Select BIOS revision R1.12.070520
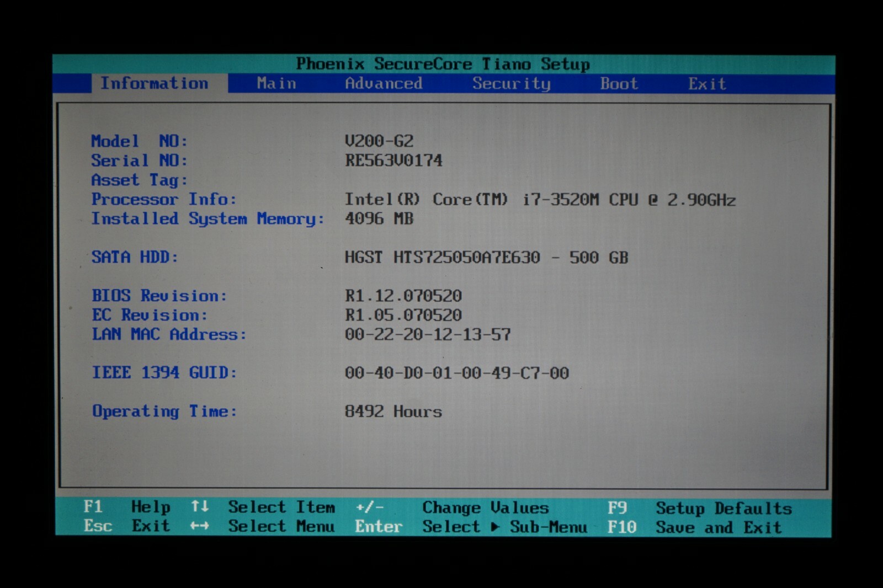The width and height of the screenshot is (883, 588). click(x=403, y=296)
